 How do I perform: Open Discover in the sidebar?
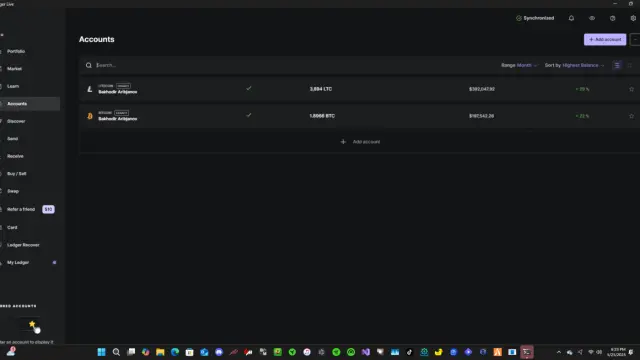click(16, 121)
